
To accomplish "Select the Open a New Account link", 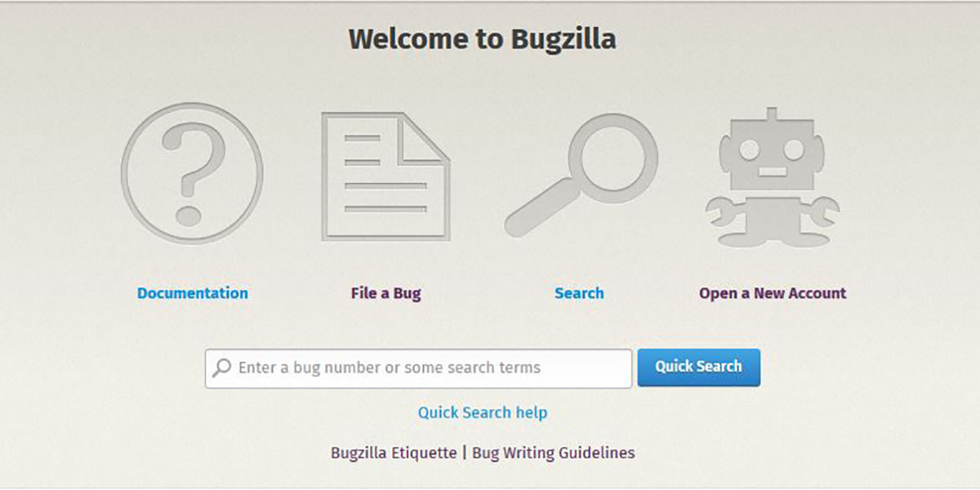I will point(773,293).
